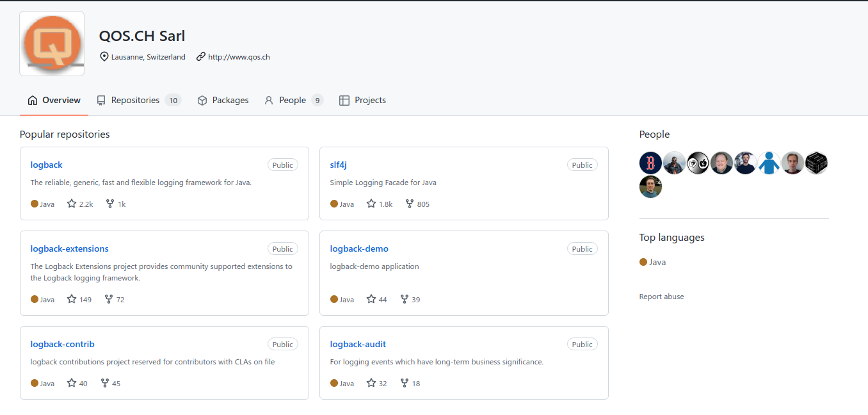Open the Boston Red Sox logo member avatar
868x415 pixels.
point(650,163)
